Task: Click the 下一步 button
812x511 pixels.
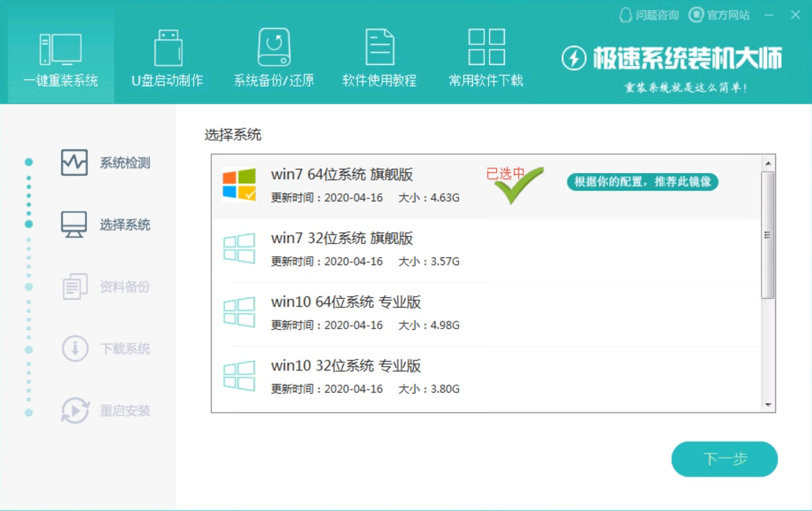Action: point(724,459)
